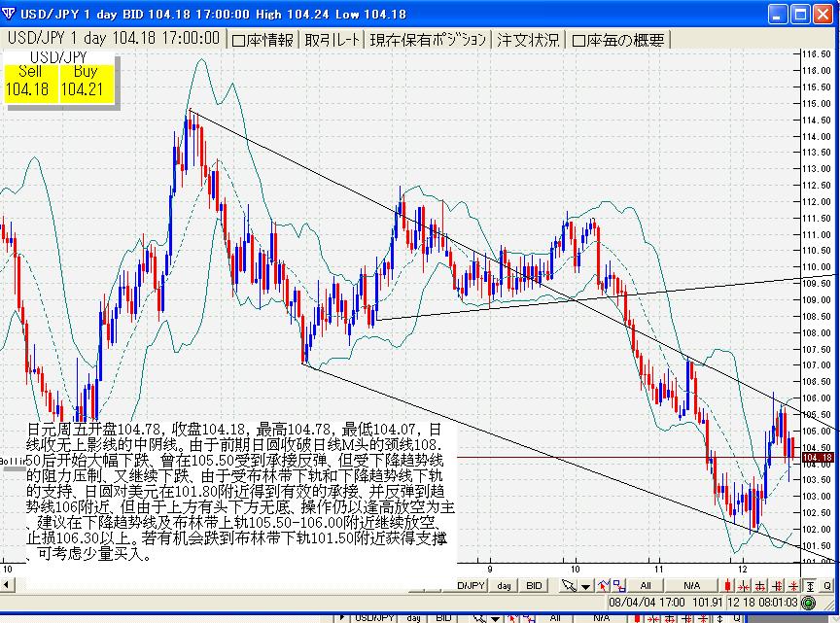Click the red arrows-inward horizontal compress icon
Viewport: 840px width, 623px height.
(x=744, y=585)
